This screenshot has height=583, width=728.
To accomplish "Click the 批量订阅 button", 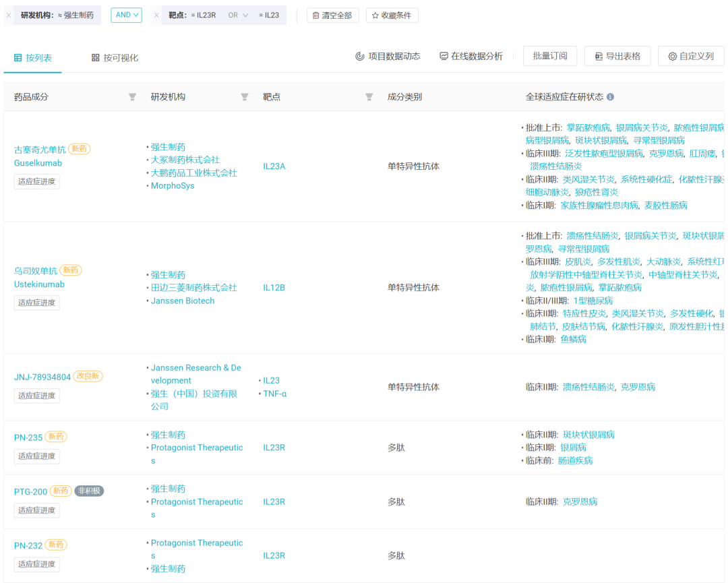I will pyautogui.click(x=549, y=56).
